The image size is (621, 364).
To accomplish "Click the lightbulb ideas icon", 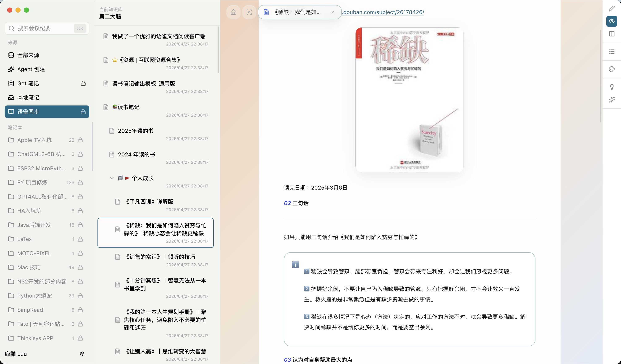I will pos(612,87).
